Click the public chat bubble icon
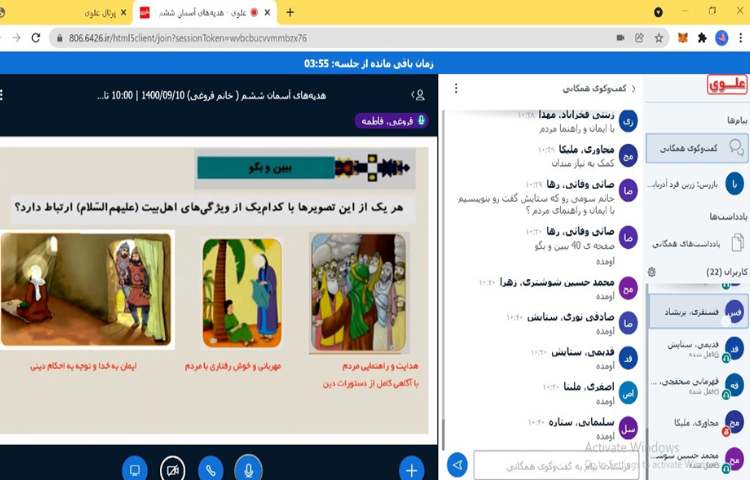750x480 pixels. (x=736, y=148)
